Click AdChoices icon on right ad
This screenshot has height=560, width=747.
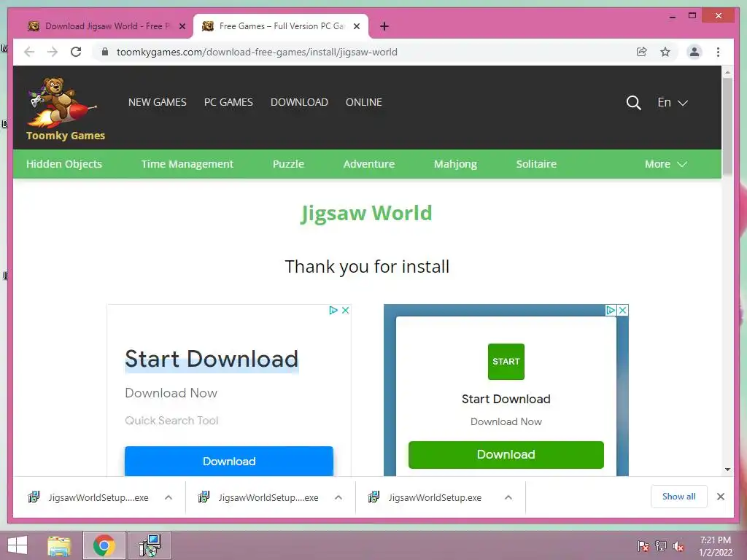click(611, 310)
